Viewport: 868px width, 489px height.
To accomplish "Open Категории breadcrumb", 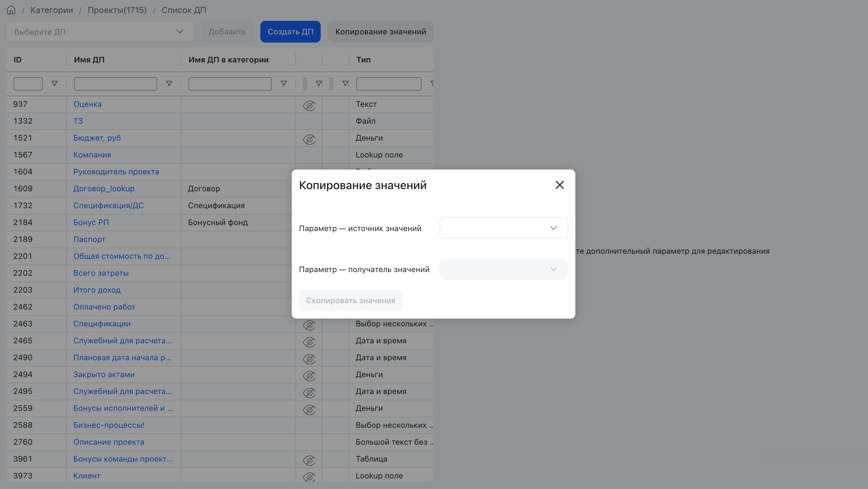I will click(x=52, y=10).
